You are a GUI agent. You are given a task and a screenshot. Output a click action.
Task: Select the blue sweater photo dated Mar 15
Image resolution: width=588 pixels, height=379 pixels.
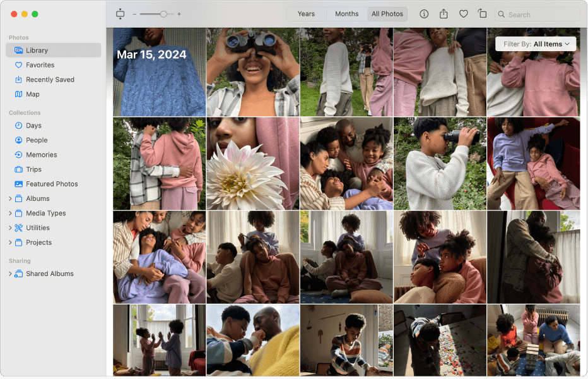[x=160, y=72]
